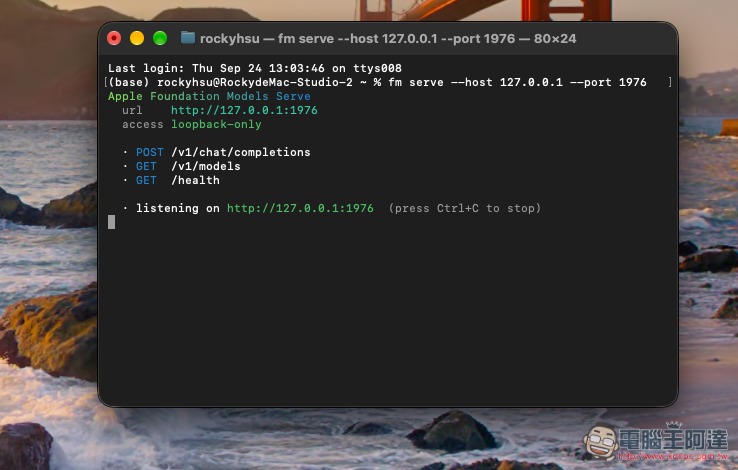
Task: Open the url http://127.0.0.1:1976 link
Action: (244, 110)
